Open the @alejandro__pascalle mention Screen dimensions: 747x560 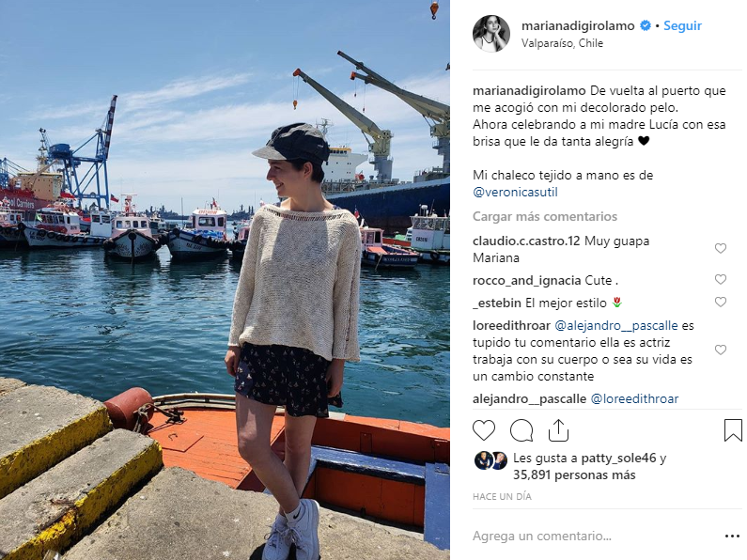pos(616,326)
